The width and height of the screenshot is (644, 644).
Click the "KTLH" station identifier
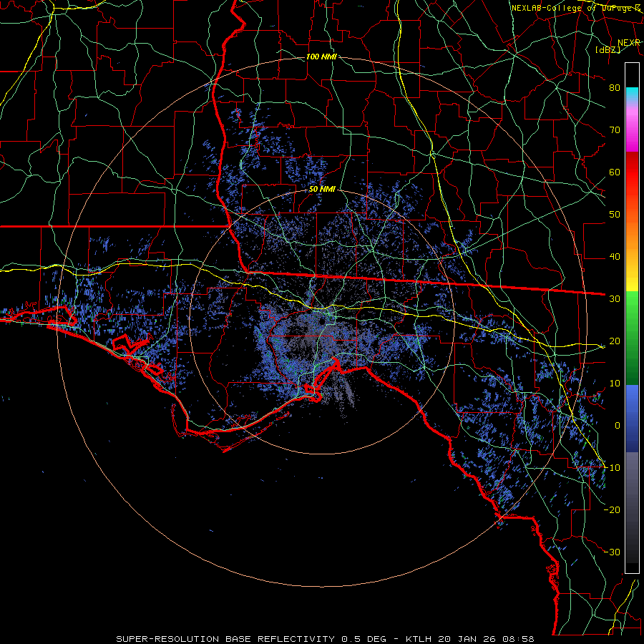[x=419, y=639]
